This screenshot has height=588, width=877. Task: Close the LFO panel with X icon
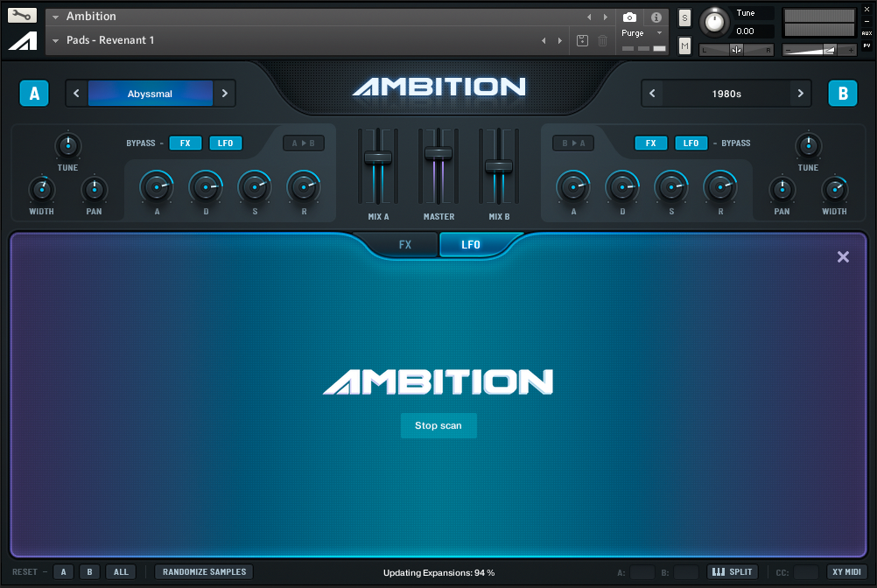(843, 256)
